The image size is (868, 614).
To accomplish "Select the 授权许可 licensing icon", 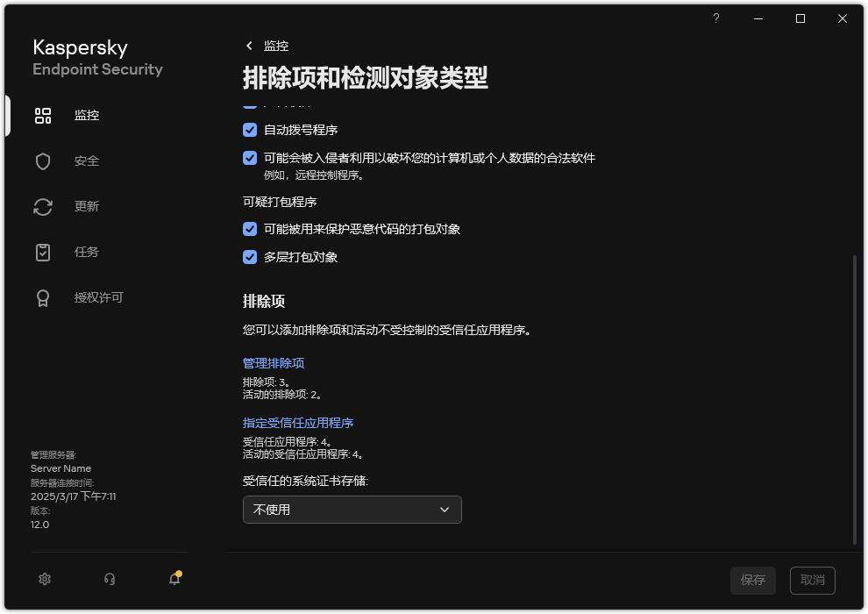I will pyautogui.click(x=43, y=297).
